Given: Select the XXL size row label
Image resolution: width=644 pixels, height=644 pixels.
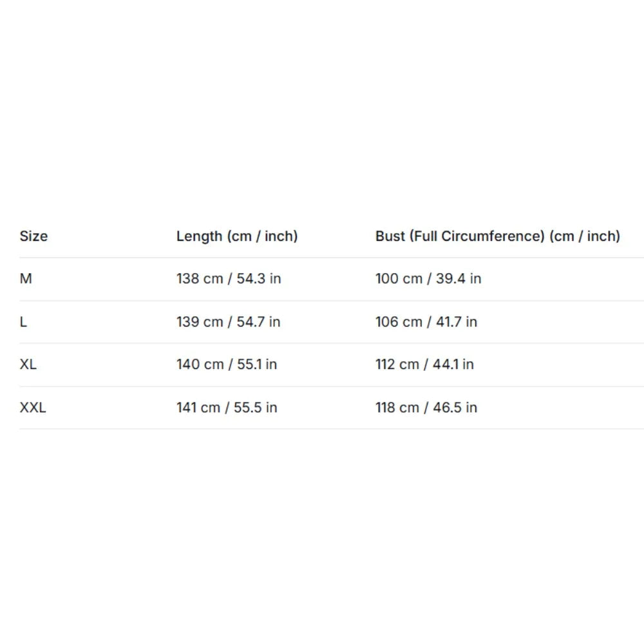Looking at the screenshot, I should pyautogui.click(x=33, y=408).
